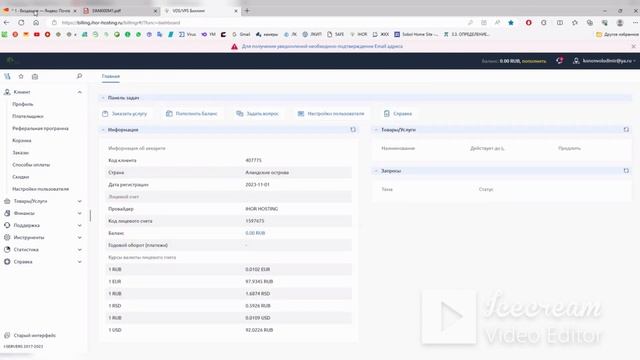Refresh the Информация panel
This screenshot has height=360, width=640.
click(x=353, y=129)
